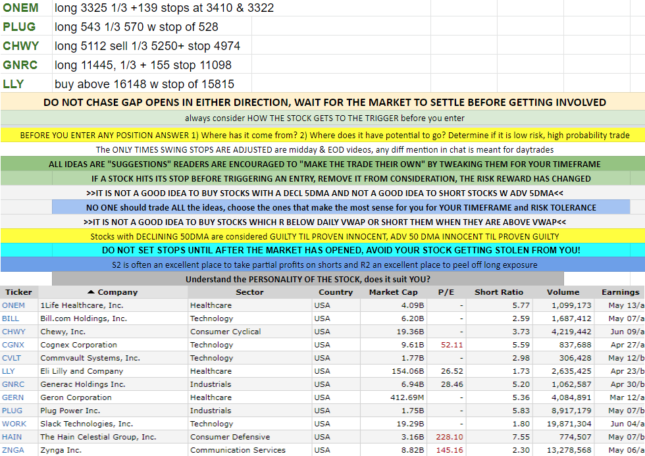Click Plug Power volume 8,917,179
The height and width of the screenshot is (456, 645).
(x=569, y=410)
